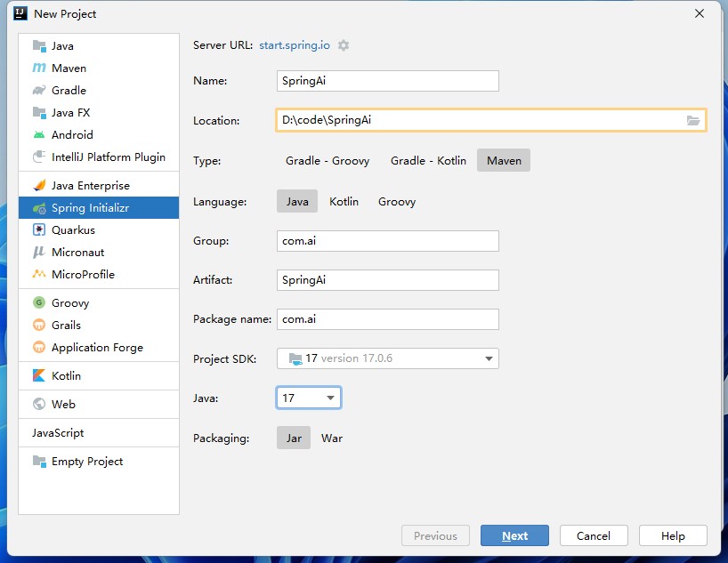Choose Groovy as the language
728x563 pixels.
[x=397, y=201]
